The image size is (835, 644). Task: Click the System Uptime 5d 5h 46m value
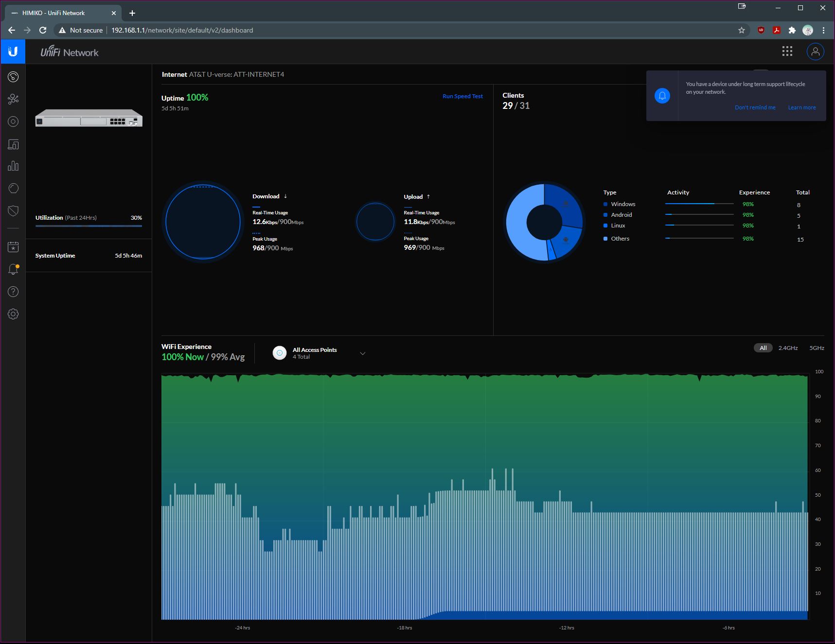(x=128, y=256)
